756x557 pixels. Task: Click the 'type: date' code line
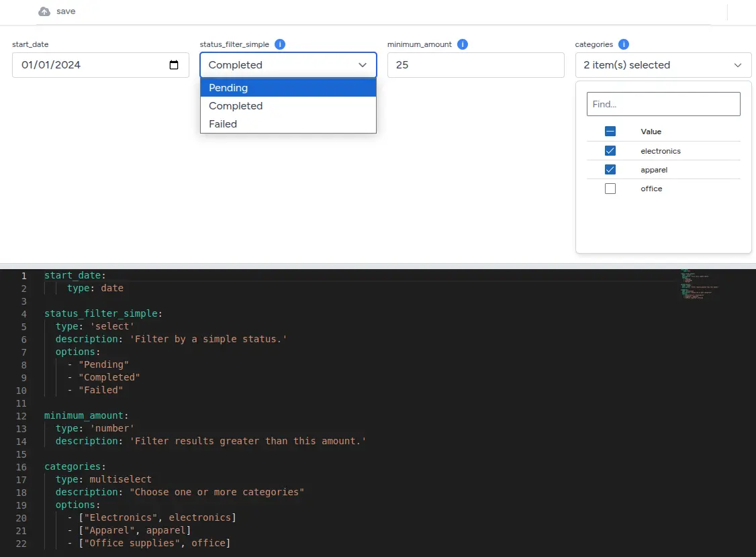[x=95, y=288]
